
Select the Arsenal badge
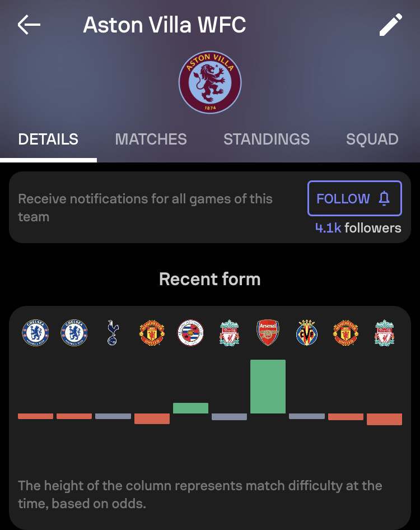[x=268, y=333]
